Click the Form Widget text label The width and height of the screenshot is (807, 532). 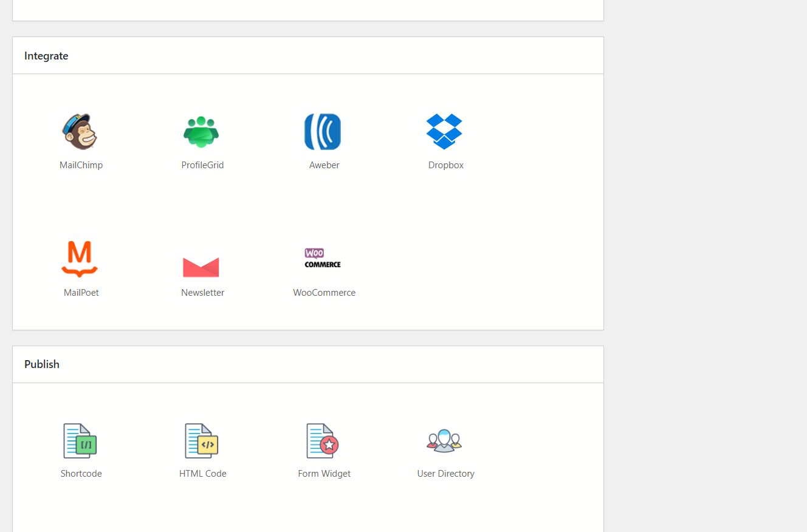(x=324, y=473)
